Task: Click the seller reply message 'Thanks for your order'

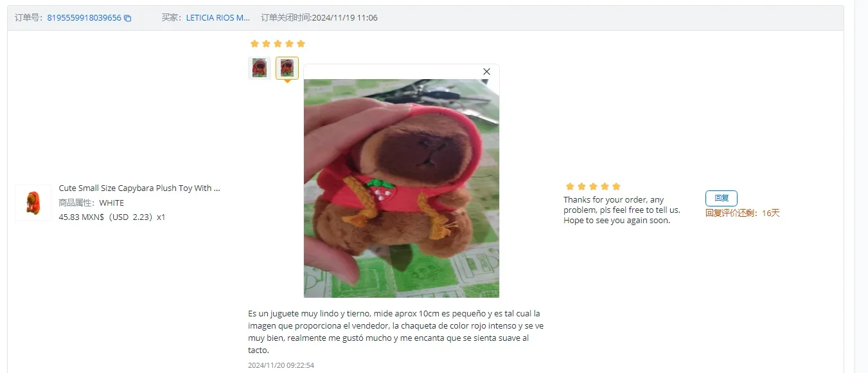Action: tap(622, 210)
